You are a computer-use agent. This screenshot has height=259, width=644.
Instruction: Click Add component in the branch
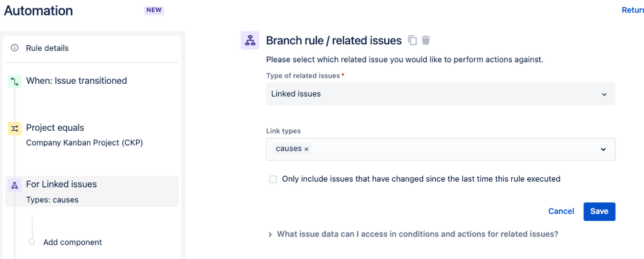click(72, 242)
